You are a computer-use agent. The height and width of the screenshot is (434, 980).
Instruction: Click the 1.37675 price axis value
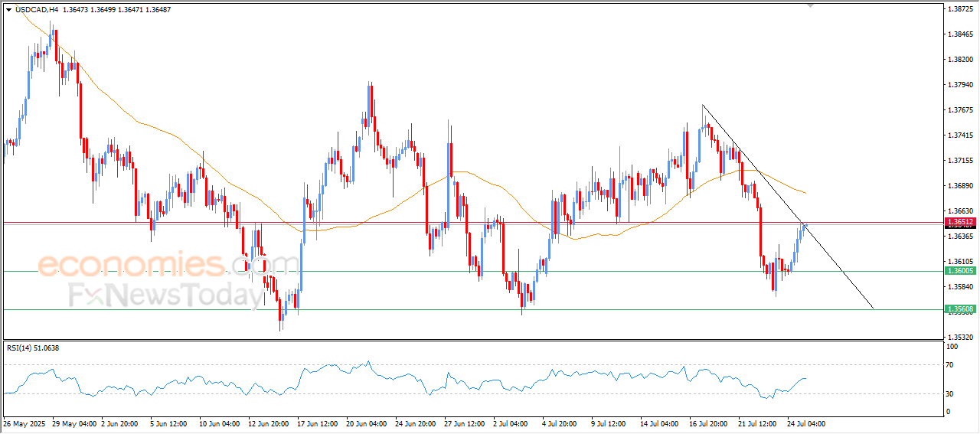(x=960, y=110)
